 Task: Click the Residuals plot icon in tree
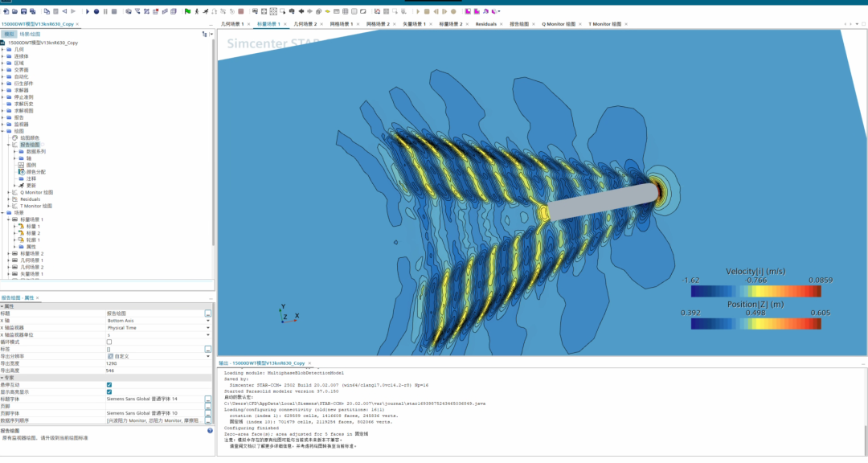coord(15,199)
